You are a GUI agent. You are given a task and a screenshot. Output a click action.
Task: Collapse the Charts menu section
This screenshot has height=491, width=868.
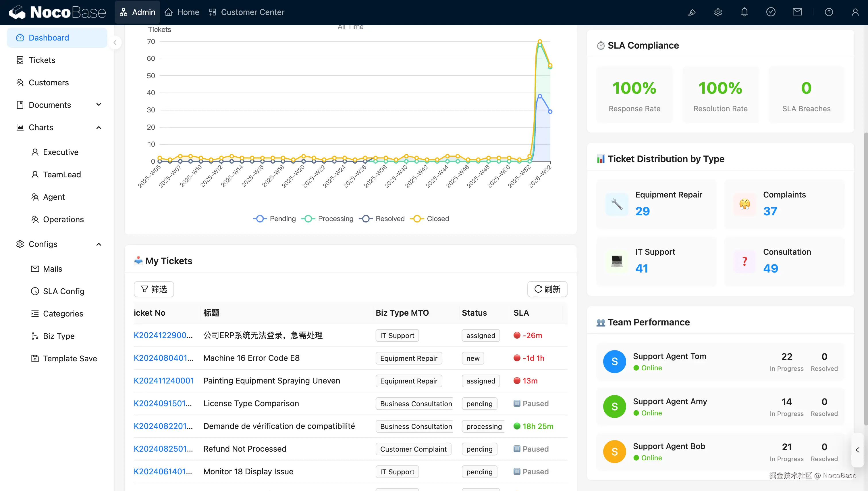point(99,127)
